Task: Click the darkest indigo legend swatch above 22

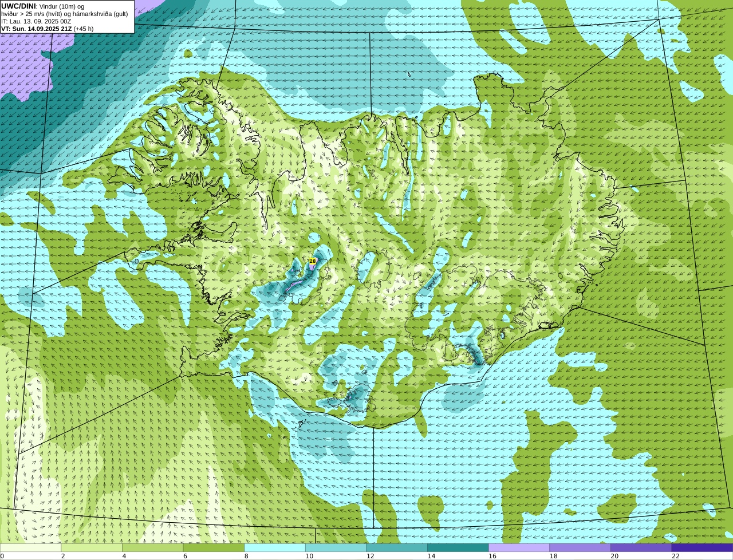Action: 702,547
